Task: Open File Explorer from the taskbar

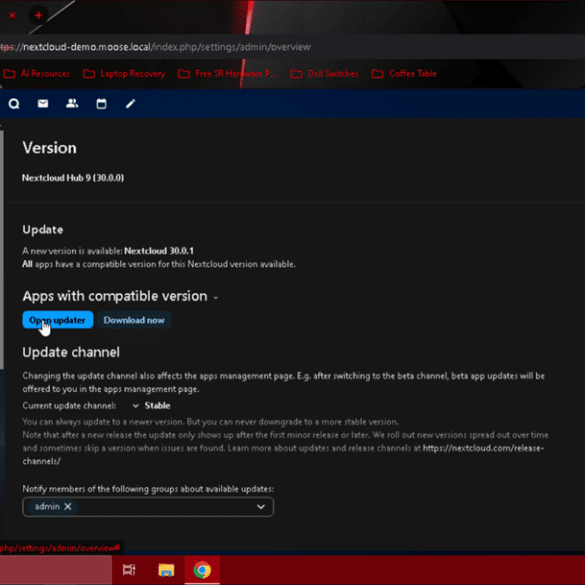Action: click(166, 570)
